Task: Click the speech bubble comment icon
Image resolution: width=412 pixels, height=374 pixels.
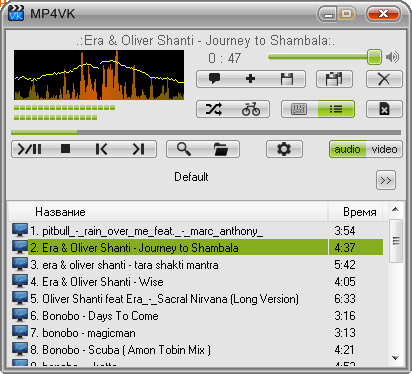Action: 214,79
